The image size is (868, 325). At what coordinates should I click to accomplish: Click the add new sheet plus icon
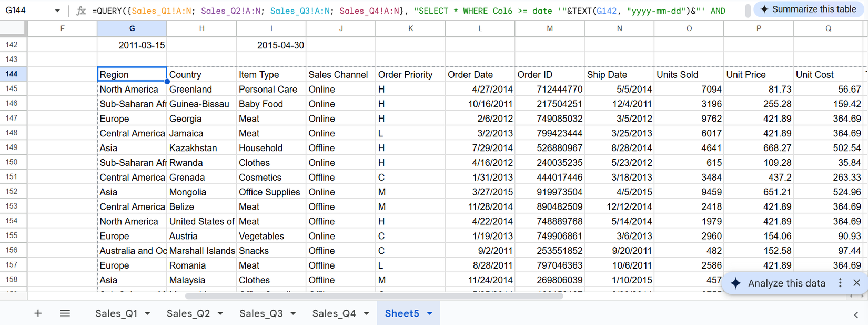pos(38,313)
